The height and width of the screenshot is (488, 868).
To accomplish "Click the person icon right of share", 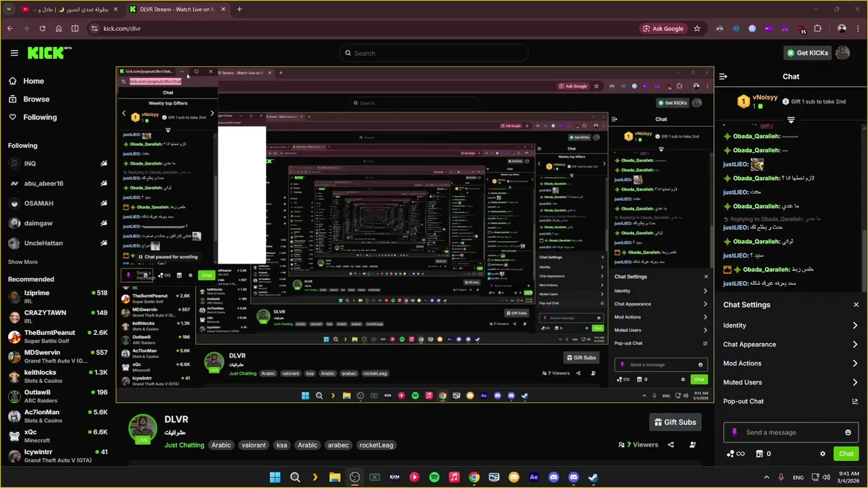I will click(692, 445).
